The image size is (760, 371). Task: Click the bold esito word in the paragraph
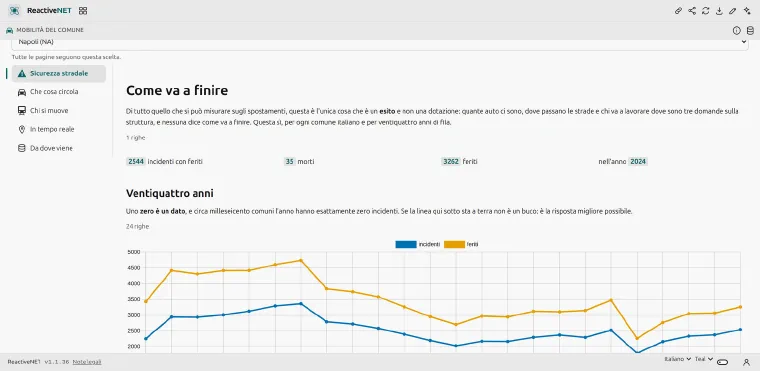387,112
